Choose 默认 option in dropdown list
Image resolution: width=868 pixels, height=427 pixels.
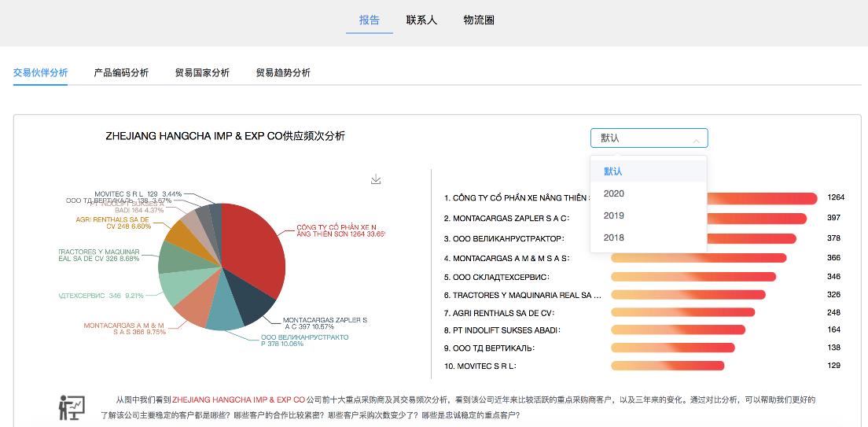[648, 171]
